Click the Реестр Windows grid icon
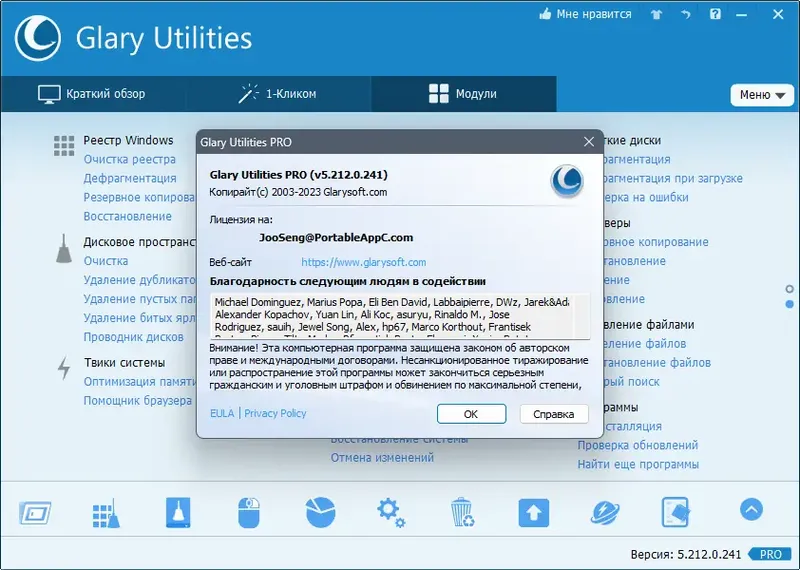 click(x=64, y=146)
